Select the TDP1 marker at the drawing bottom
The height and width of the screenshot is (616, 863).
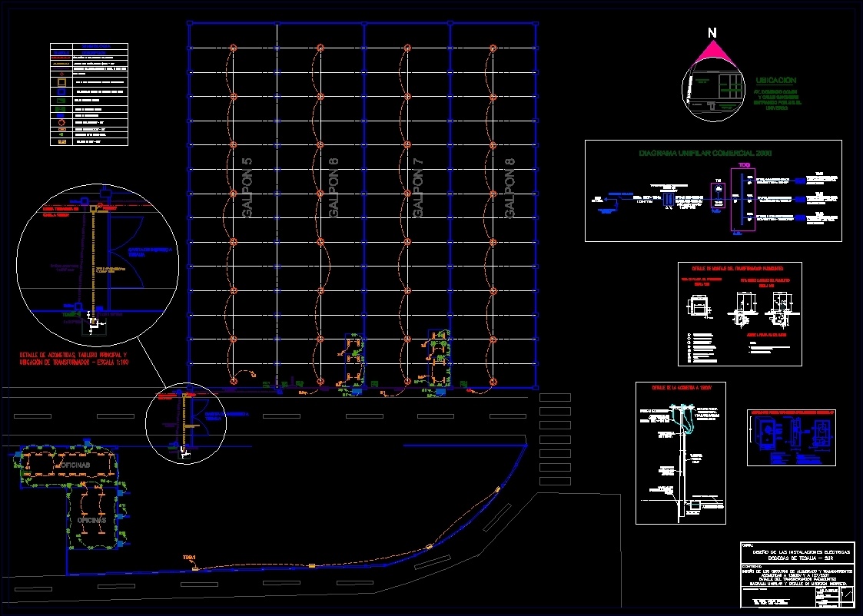190,558
